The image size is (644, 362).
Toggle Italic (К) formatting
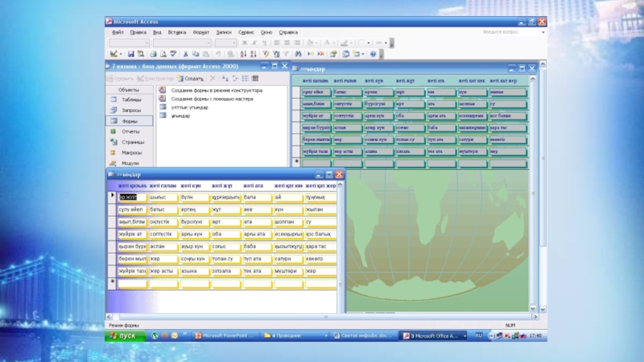(254, 43)
